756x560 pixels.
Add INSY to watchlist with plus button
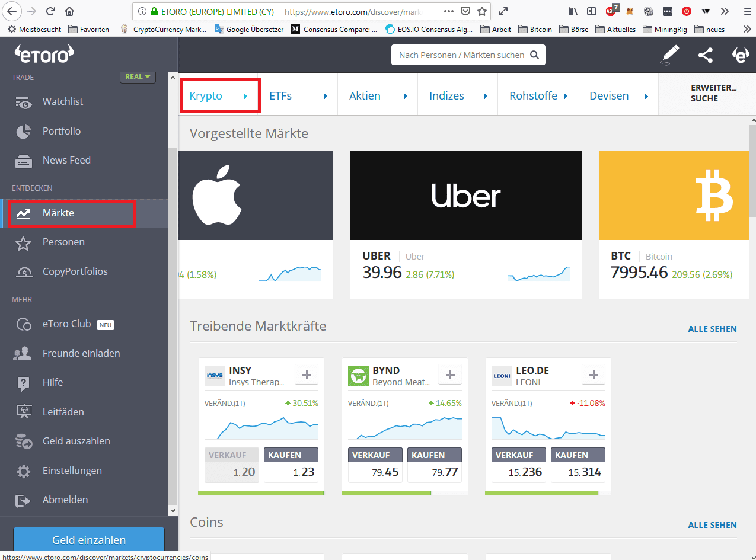[x=307, y=375]
